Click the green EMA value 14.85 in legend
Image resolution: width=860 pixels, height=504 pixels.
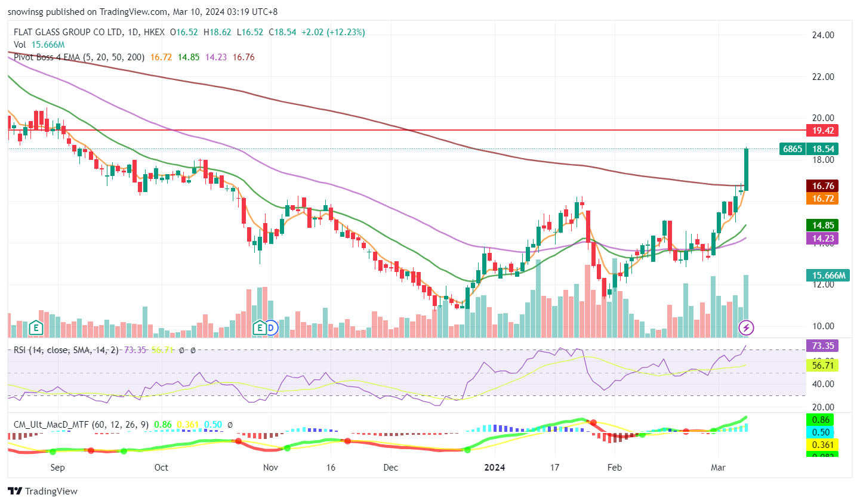point(189,57)
